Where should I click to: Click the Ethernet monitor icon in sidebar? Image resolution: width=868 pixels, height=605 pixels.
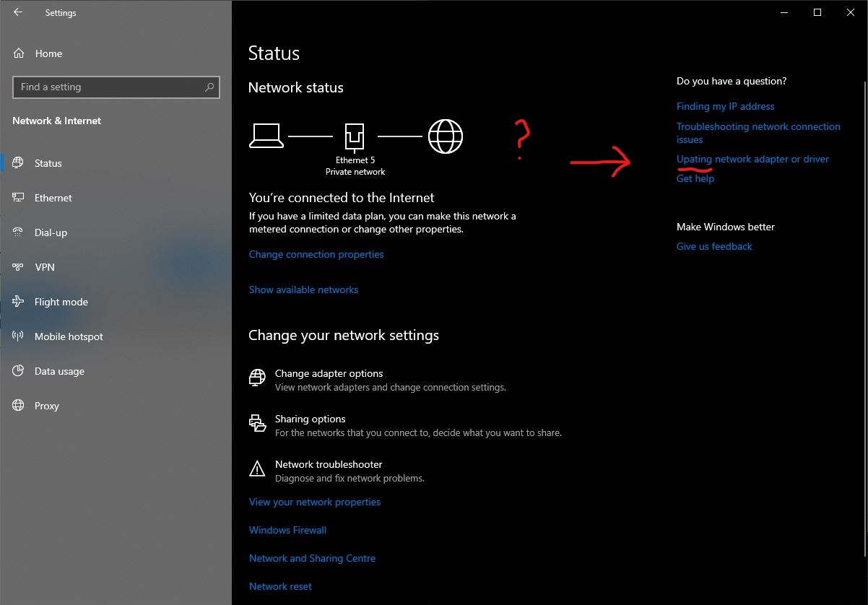pos(19,198)
